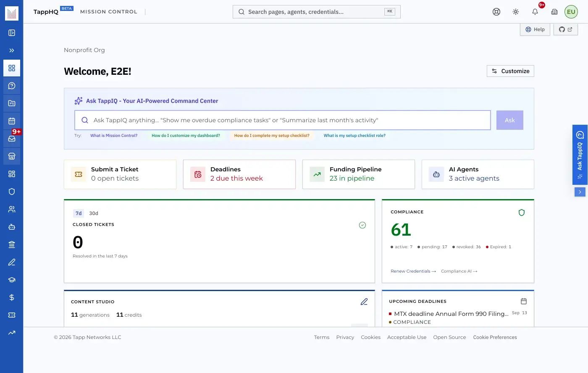Expand the Ask TappIQ side panel arrow
The image size is (588, 373).
(x=580, y=192)
